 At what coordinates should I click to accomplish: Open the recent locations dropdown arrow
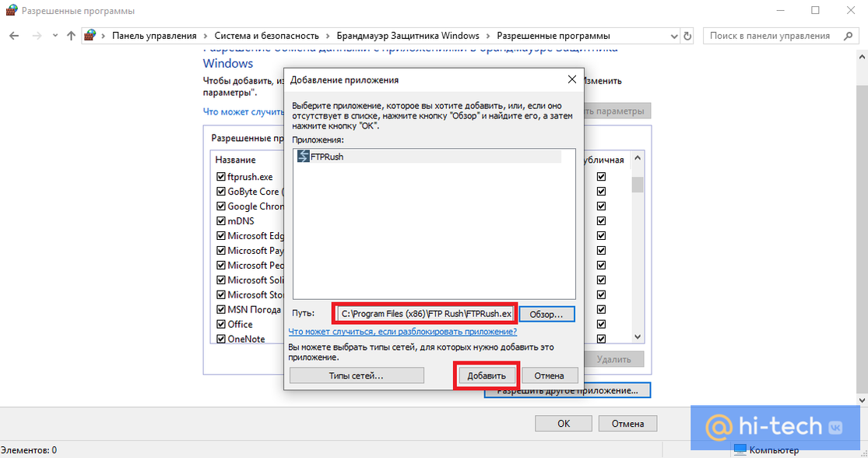(54, 36)
